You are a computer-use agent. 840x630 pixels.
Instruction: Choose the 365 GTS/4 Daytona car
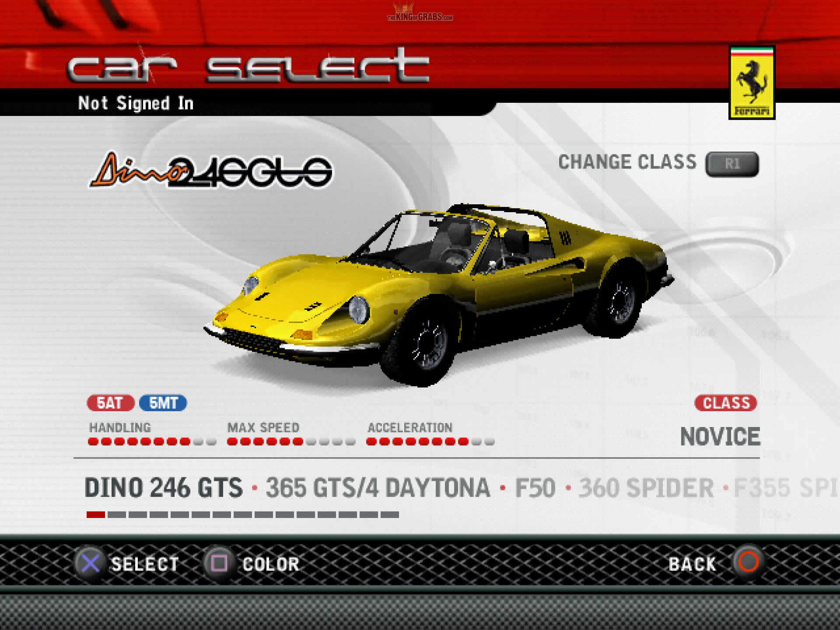[x=378, y=488]
